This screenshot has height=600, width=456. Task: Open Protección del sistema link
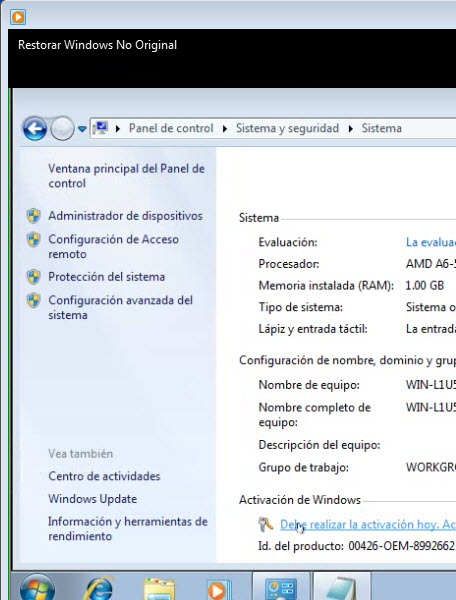click(x=107, y=277)
